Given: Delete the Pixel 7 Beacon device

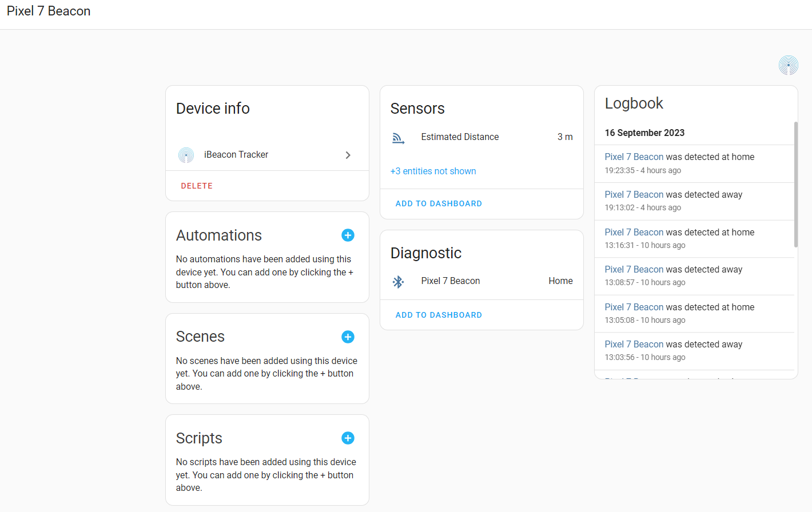Looking at the screenshot, I should coord(197,186).
